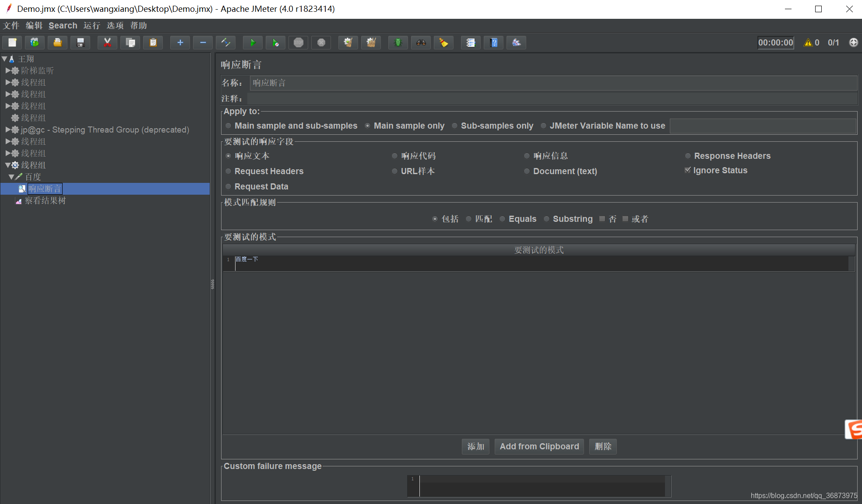Click the Expand All plus icon

coord(180,42)
